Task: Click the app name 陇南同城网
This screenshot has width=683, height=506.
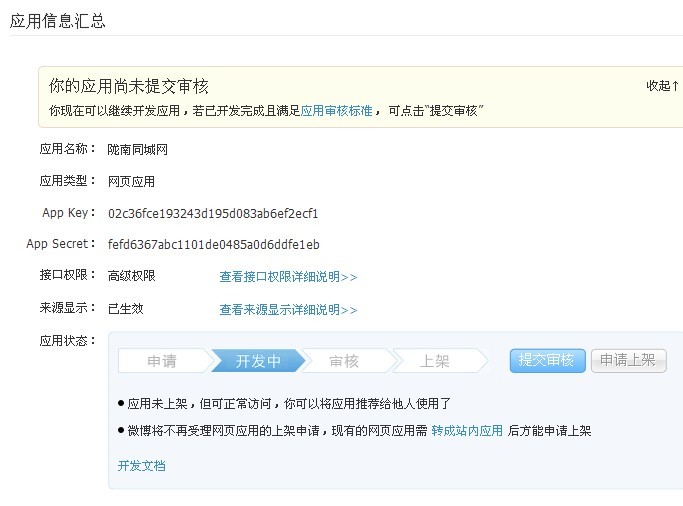Action: click(x=138, y=149)
